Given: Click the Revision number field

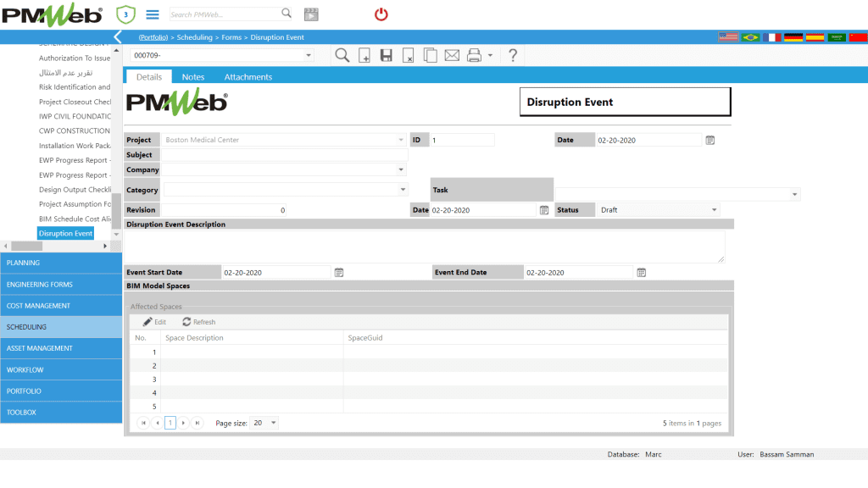Looking at the screenshot, I should click(224, 210).
